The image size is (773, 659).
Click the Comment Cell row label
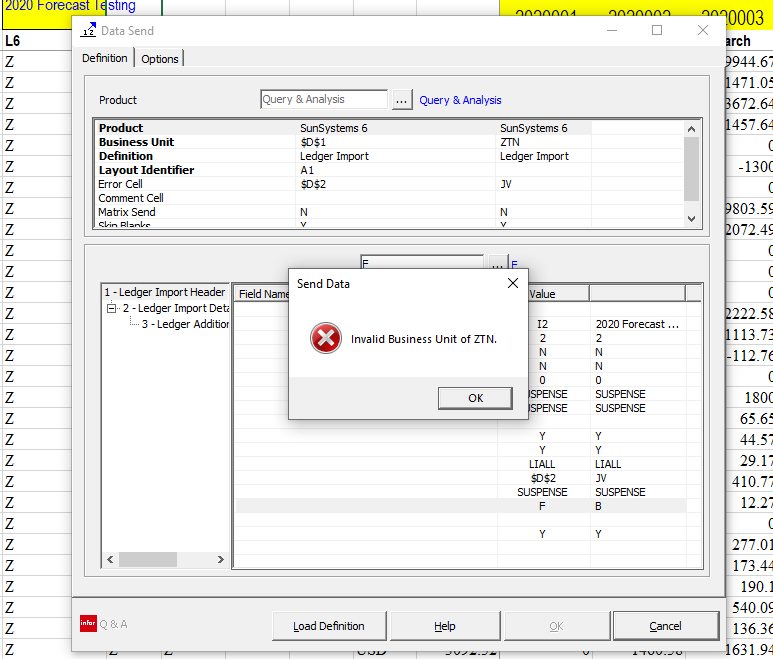tap(131, 198)
